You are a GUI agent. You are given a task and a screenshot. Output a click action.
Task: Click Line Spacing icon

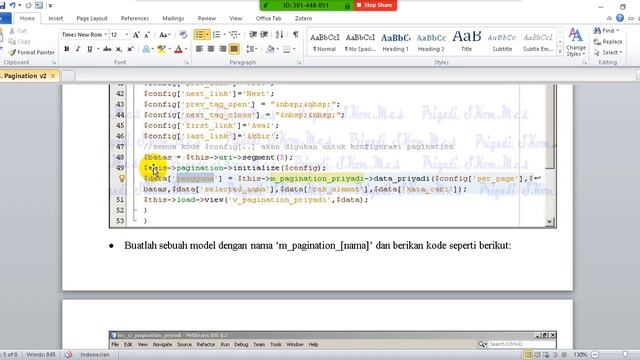pos(250,49)
